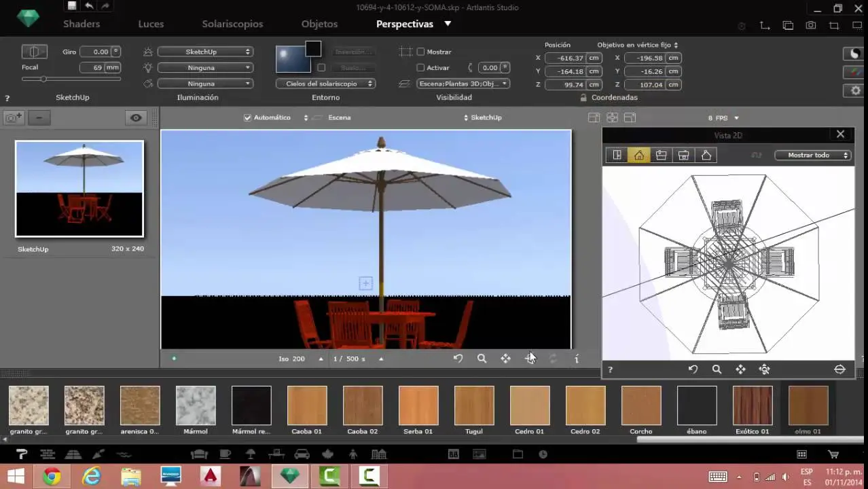The image size is (868, 489).
Task: Click the shopping cart store icon
Action: click(x=833, y=454)
